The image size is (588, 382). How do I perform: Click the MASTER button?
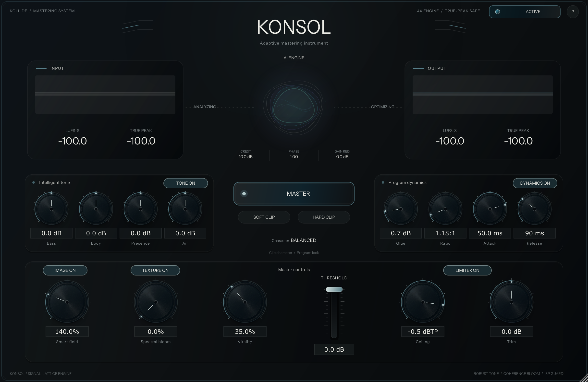click(x=294, y=194)
